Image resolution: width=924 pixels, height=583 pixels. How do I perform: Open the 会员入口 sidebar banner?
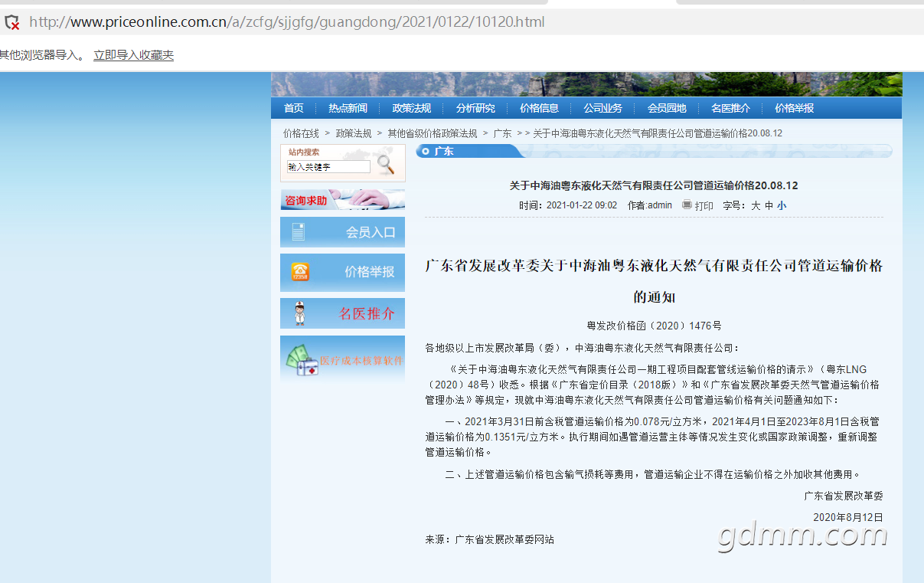click(x=342, y=232)
